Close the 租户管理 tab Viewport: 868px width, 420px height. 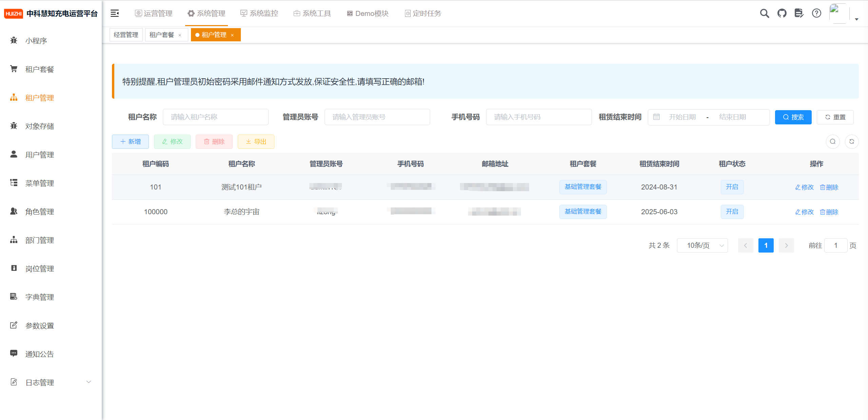232,35
